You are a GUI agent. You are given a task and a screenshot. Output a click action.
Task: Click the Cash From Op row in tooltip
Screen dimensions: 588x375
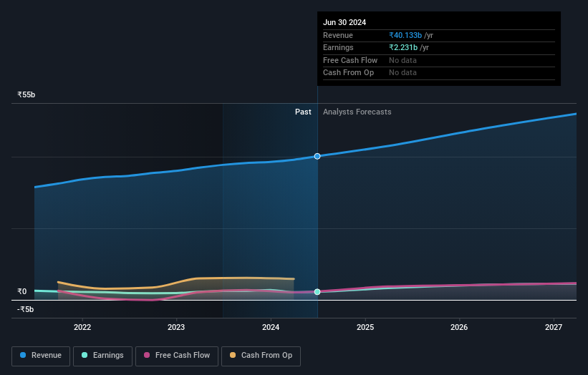439,73
